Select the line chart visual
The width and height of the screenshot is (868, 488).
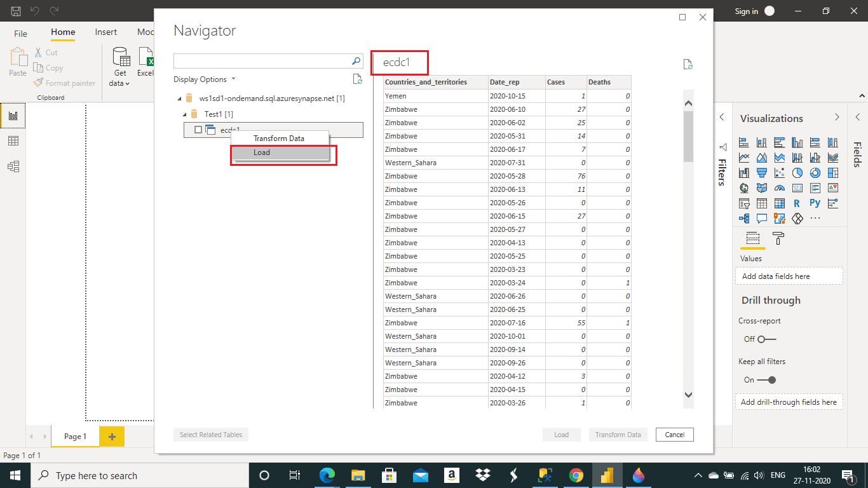(744, 158)
